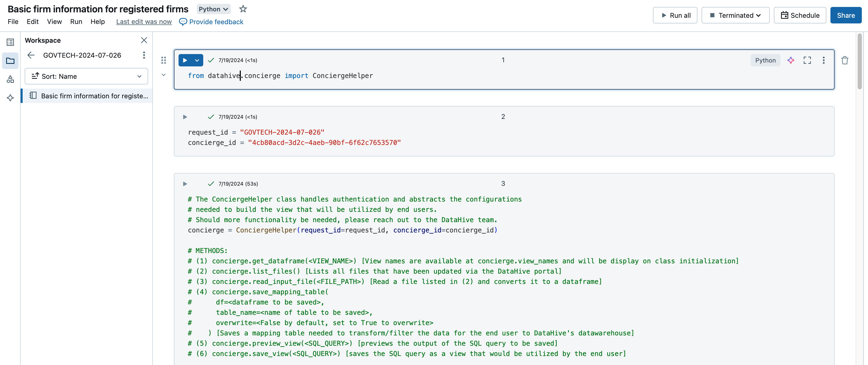Open the Help menu
The image size is (868, 365).
(98, 22)
